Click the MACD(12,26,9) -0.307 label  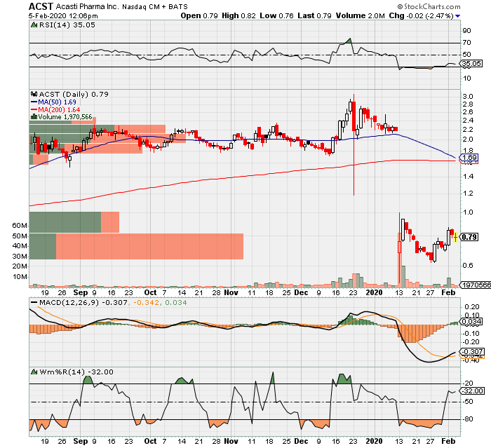tap(83, 302)
